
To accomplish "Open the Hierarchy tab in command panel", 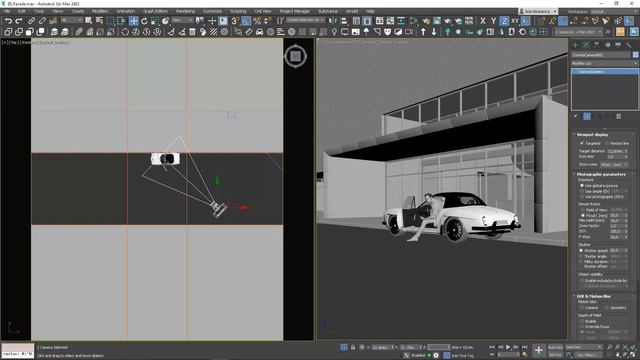I will (x=597, y=45).
